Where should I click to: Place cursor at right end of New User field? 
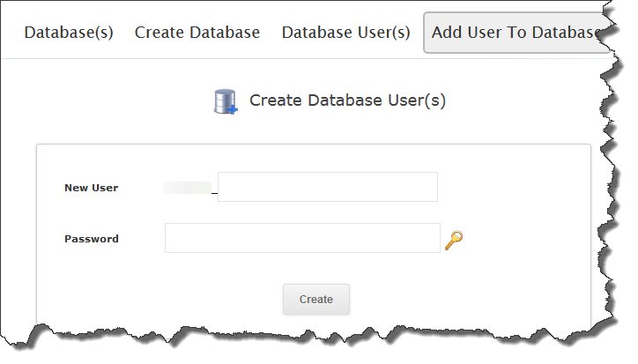point(430,187)
